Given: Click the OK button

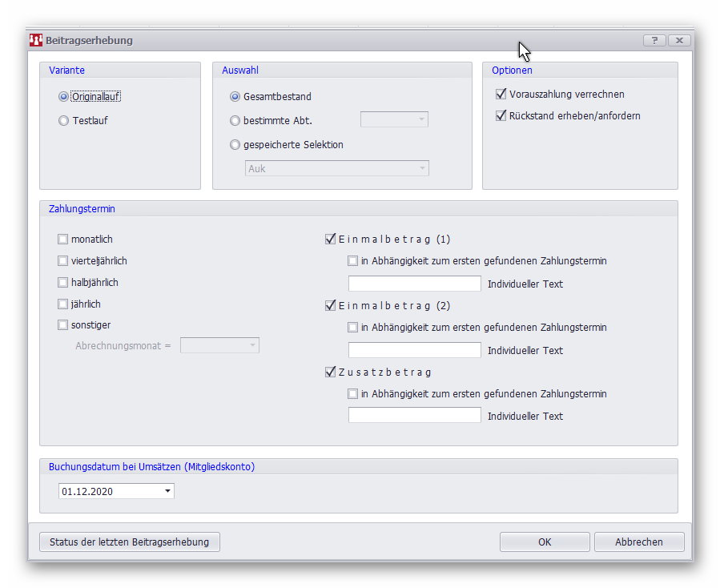Looking at the screenshot, I should pyautogui.click(x=545, y=542).
